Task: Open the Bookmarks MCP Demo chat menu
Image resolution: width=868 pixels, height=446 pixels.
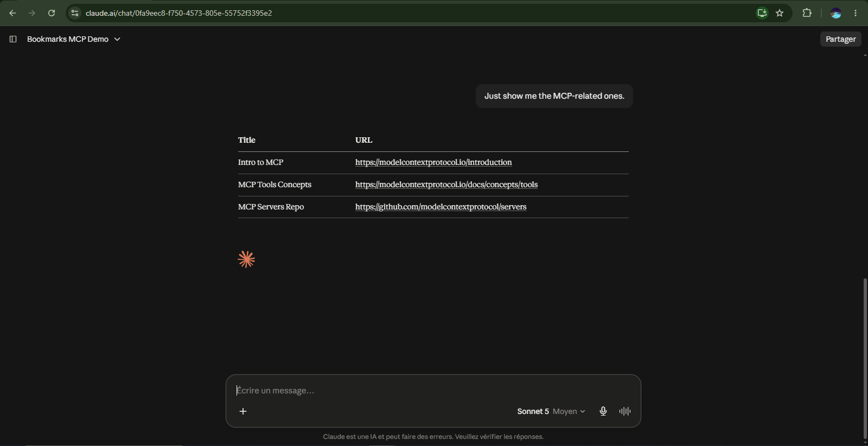Action: pyautogui.click(x=74, y=39)
